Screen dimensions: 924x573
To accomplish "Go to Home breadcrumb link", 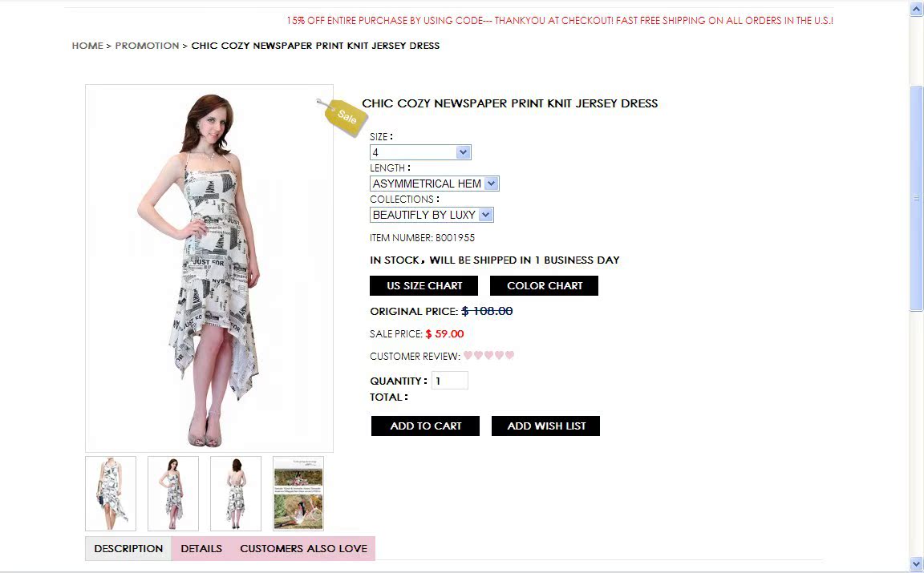I will [x=87, y=46].
